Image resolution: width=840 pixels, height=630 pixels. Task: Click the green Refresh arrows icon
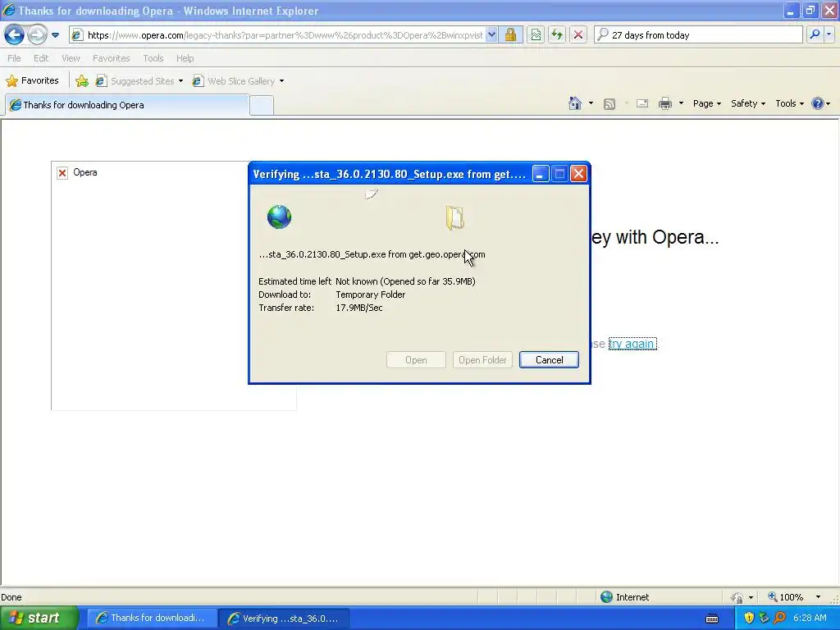coord(557,35)
